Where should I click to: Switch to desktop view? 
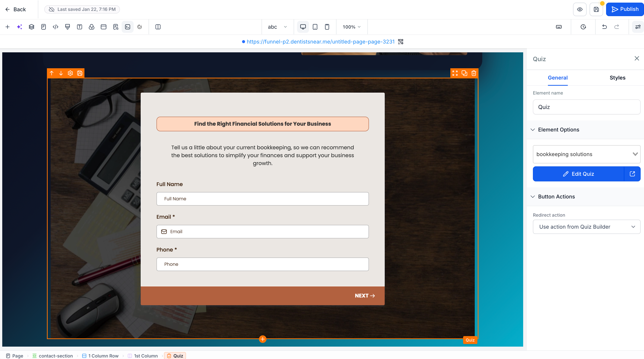pyautogui.click(x=303, y=27)
